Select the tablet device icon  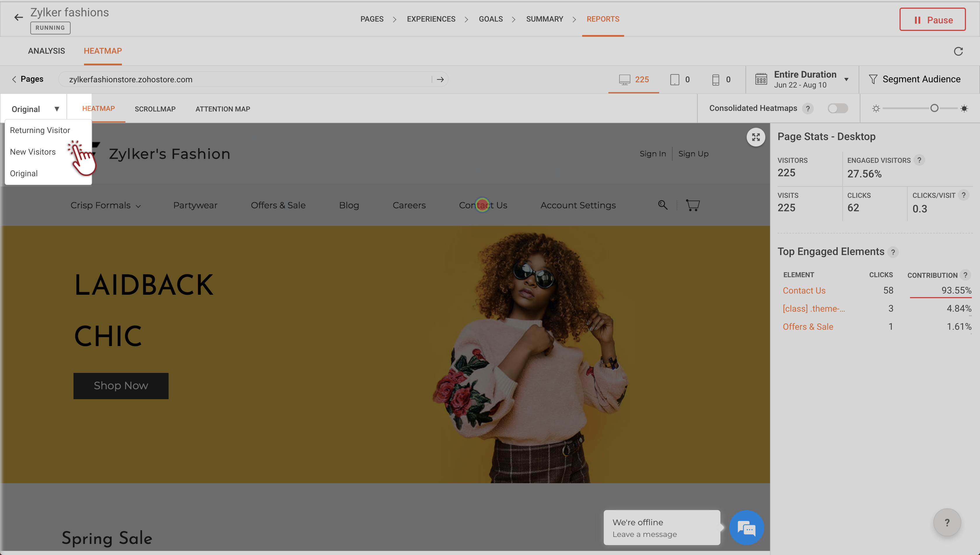[674, 79]
